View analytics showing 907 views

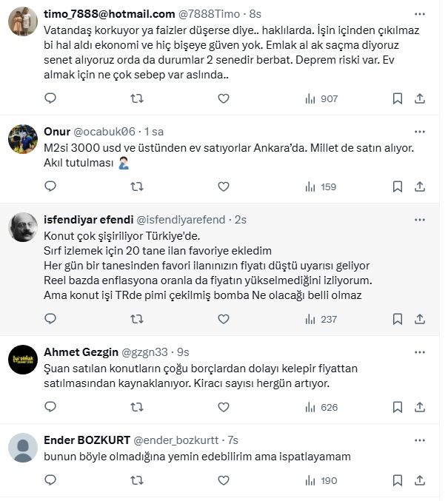[x=321, y=98]
